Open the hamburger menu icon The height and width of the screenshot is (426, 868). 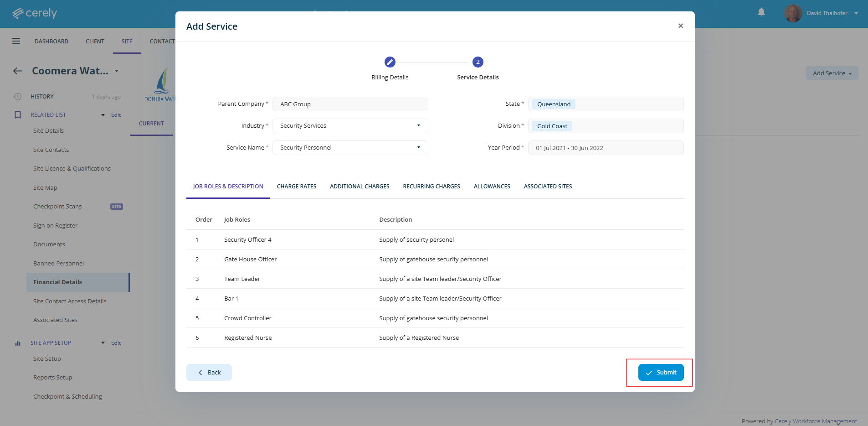click(16, 41)
